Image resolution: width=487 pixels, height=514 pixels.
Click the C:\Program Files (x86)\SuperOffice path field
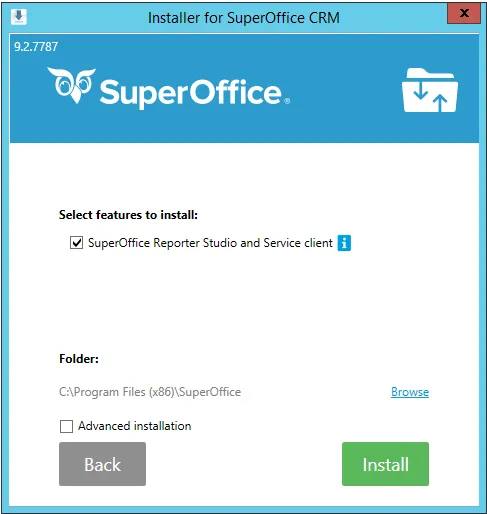150,392
